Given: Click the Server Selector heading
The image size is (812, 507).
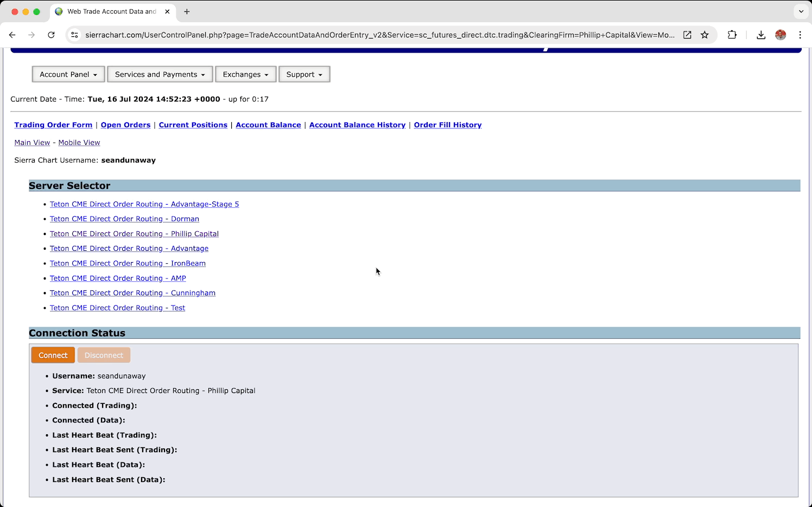Looking at the screenshot, I should click(x=69, y=186).
